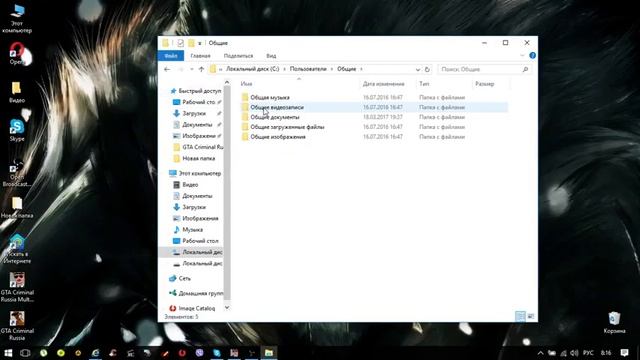Select GTA Criminal Russia Multiplayer desktop icon
Screen dimensions: 640x360
tap(17, 287)
